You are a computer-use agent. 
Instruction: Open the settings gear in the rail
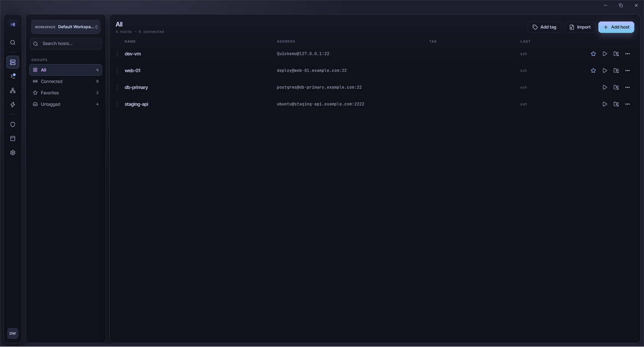click(x=12, y=153)
